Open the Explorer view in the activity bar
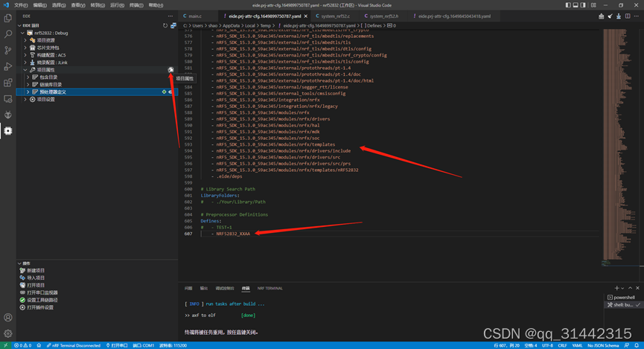This screenshot has width=644, height=349. click(x=7, y=18)
